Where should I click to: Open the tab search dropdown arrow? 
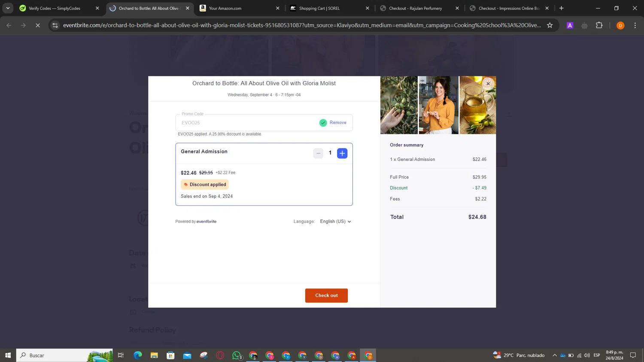click(x=8, y=8)
